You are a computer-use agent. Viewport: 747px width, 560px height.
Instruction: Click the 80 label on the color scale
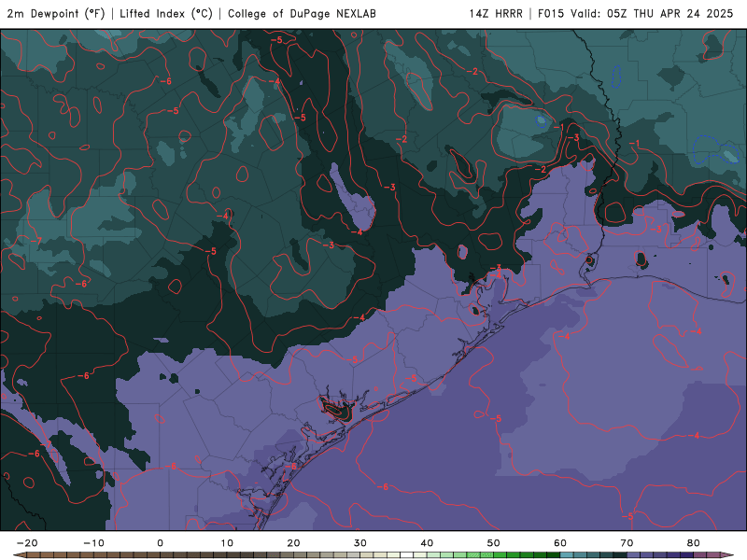(694, 543)
